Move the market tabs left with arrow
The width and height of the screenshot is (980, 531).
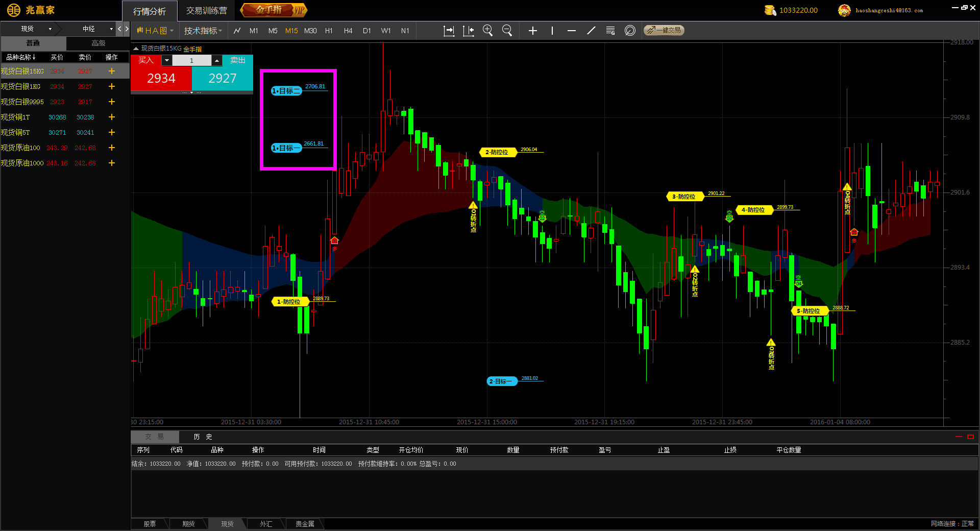(119, 29)
